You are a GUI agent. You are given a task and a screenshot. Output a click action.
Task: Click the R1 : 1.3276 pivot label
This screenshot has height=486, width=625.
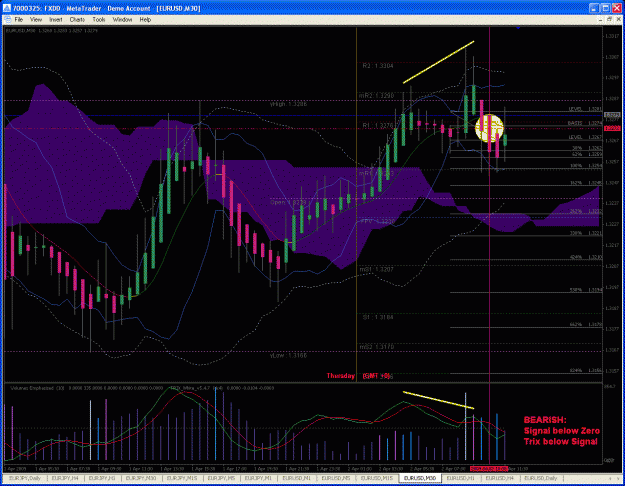tap(378, 126)
